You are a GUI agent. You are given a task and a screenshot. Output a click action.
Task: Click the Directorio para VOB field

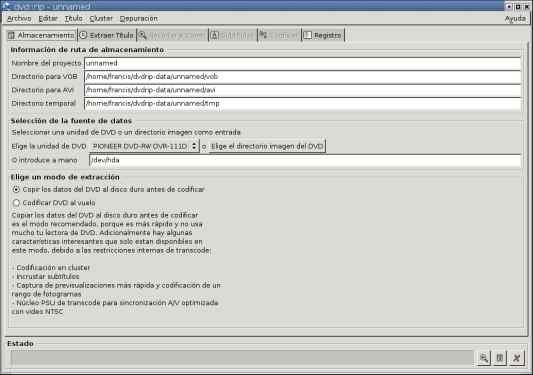pos(302,76)
